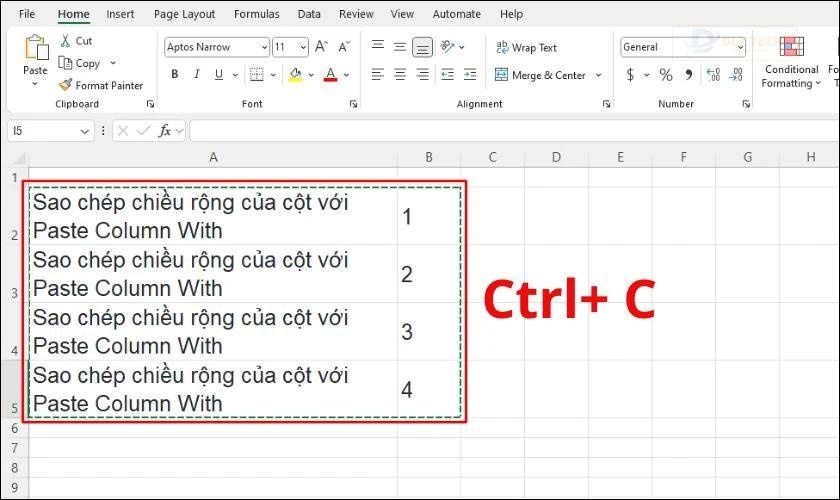Click Decrease Decimal icon
840x500 pixels.
click(x=736, y=74)
